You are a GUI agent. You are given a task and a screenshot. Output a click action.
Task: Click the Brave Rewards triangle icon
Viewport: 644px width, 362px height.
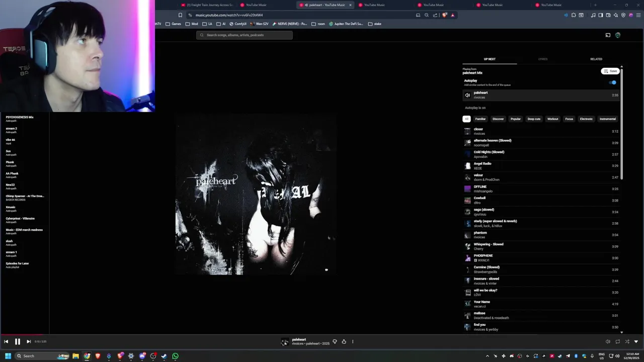point(453,15)
